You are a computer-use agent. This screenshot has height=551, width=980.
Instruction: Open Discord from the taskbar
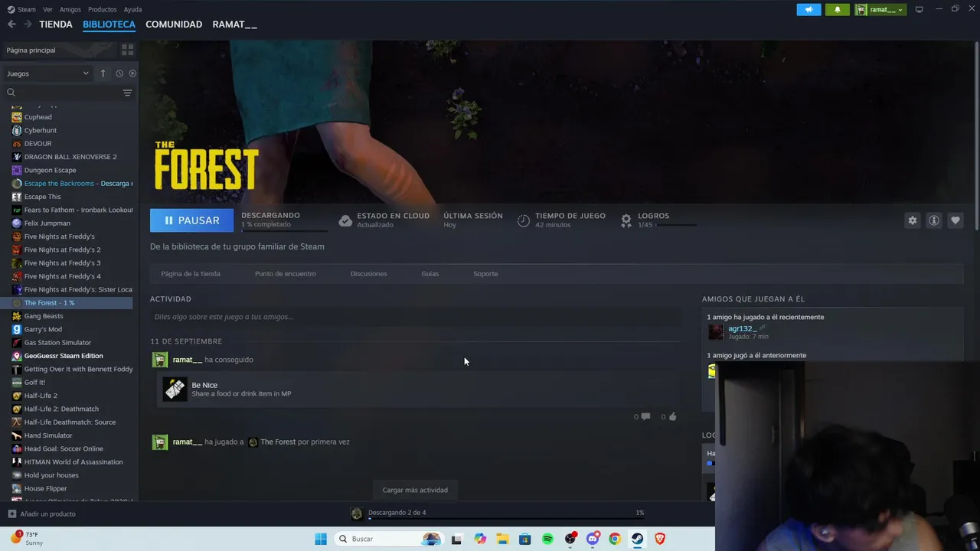pos(592,539)
